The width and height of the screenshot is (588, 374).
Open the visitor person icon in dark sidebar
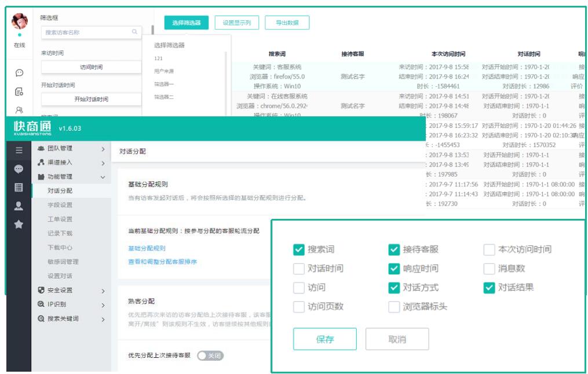[19, 206]
